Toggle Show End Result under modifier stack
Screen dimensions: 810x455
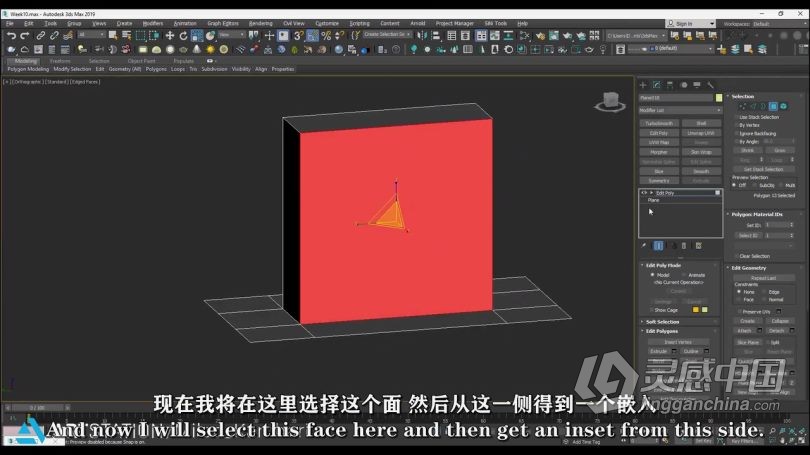pyautogui.click(x=658, y=246)
